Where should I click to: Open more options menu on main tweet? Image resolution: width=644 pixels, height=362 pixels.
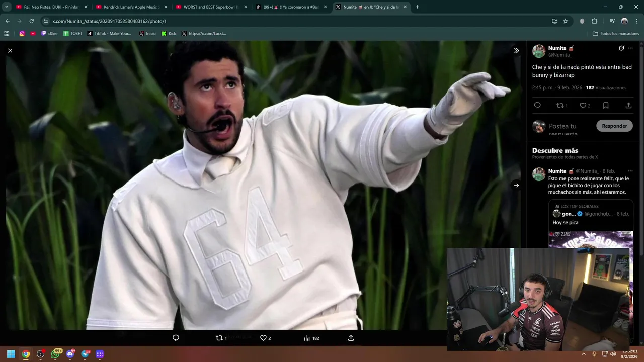point(630,48)
